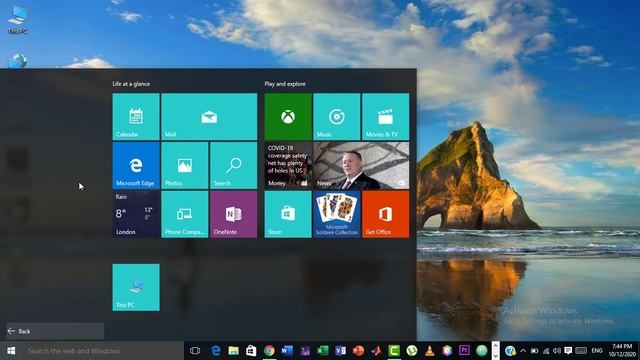The image size is (640, 360).
Task: Open Task View on the taskbar
Action: point(195,351)
